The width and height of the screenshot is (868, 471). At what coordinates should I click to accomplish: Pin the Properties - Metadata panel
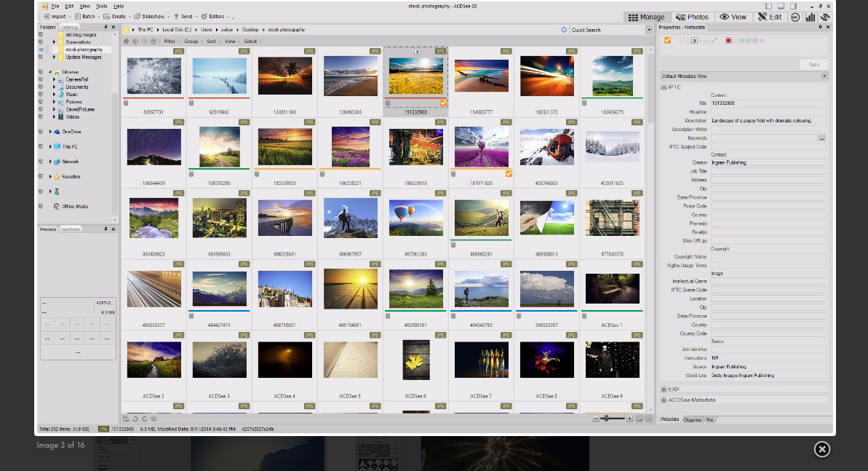coord(821,27)
